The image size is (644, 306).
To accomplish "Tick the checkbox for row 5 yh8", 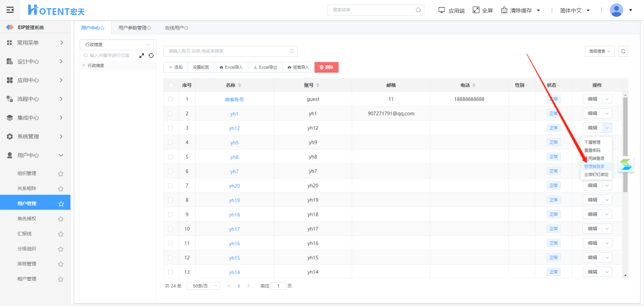I will (x=171, y=157).
